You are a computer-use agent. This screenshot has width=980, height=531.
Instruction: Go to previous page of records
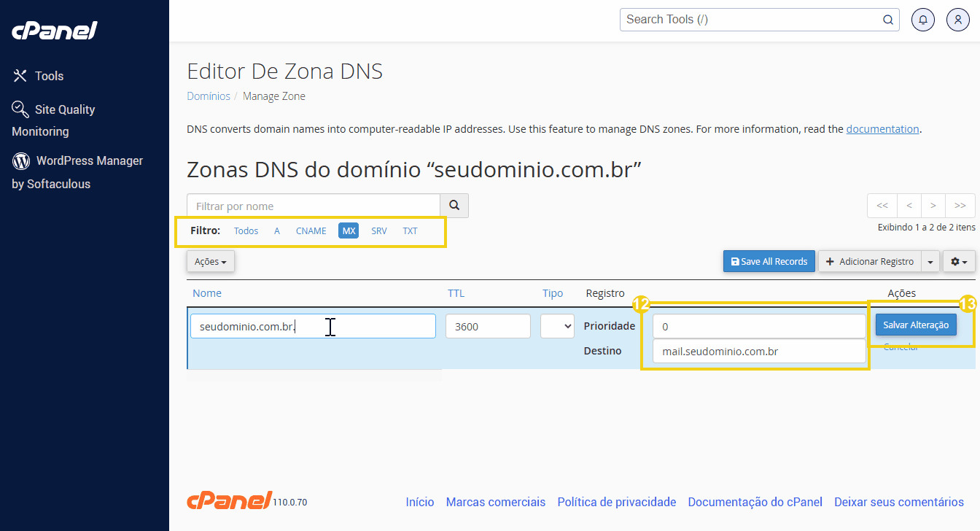(x=909, y=206)
